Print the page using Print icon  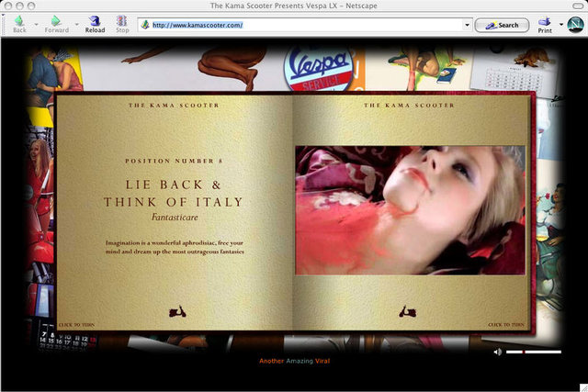545,25
